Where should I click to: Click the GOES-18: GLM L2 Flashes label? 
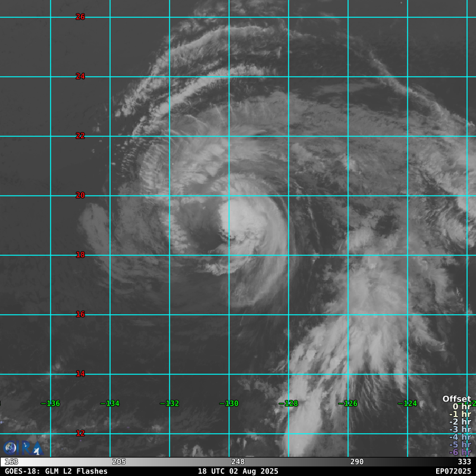[x=57, y=471]
